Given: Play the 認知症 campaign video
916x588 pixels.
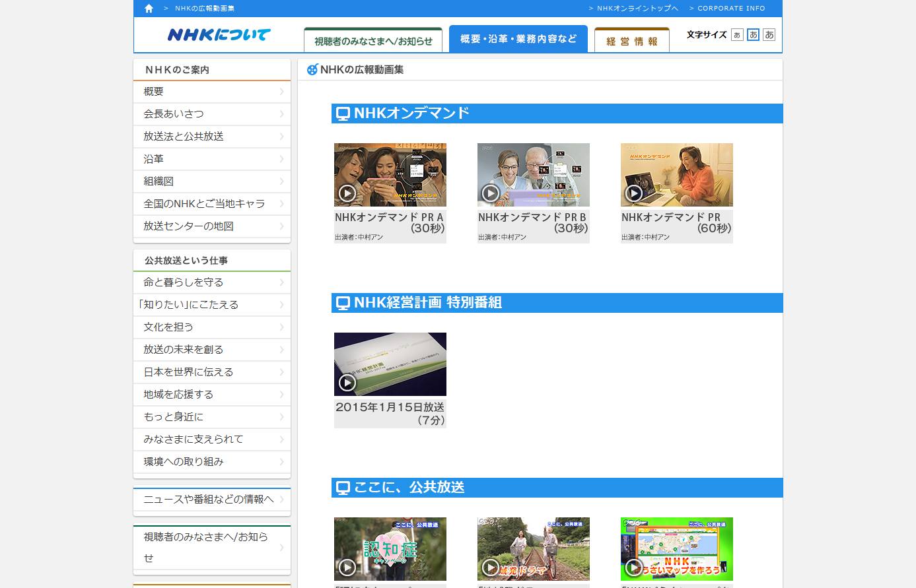Looking at the screenshot, I should tap(390, 549).
